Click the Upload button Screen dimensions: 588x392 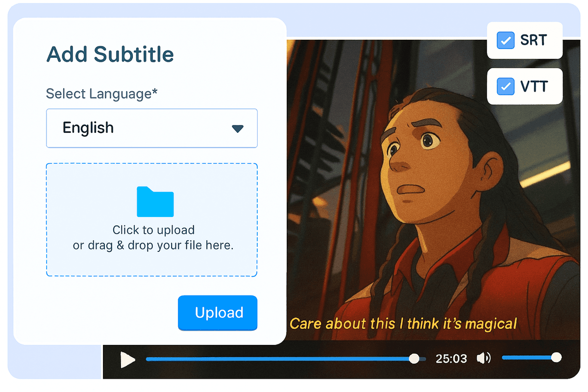[218, 313]
